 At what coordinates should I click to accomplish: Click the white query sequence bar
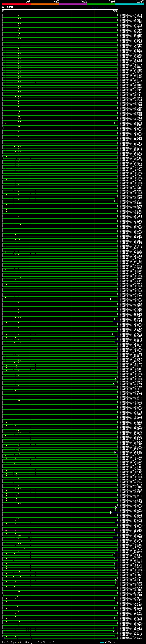[x=60, y=10]
